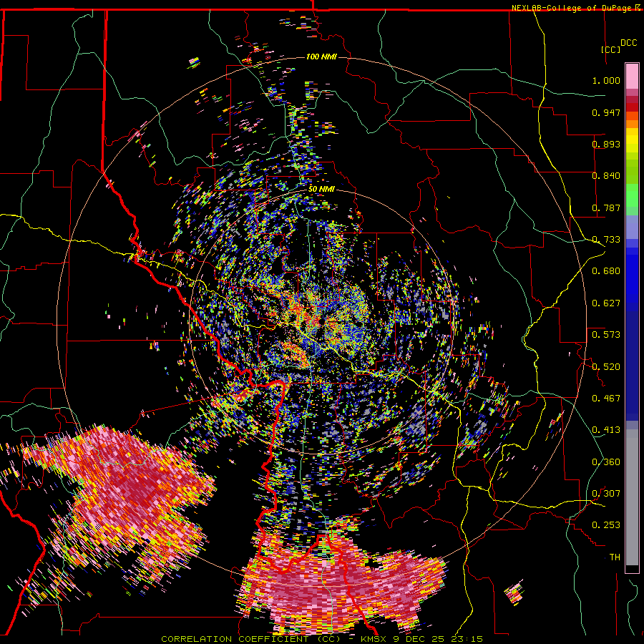Screen dimensions: 644x644
Task: Select the 1.000 scale value
Action: click(x=606, y=80)
